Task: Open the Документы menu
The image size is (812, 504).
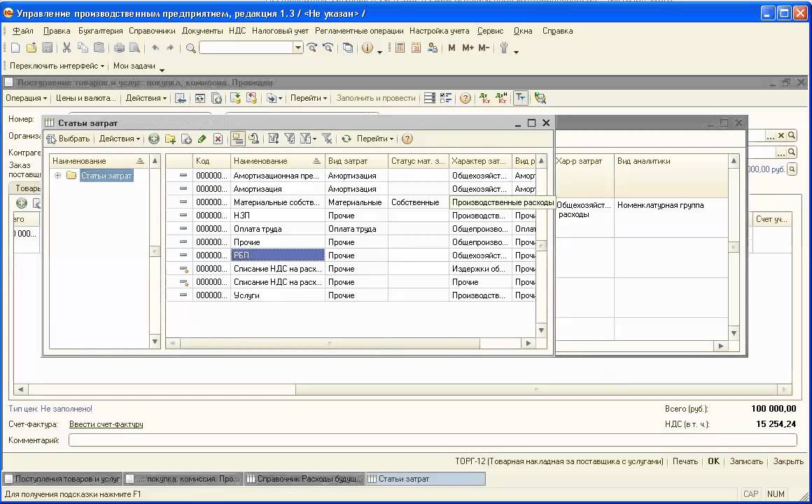Action: pos(202,31)
